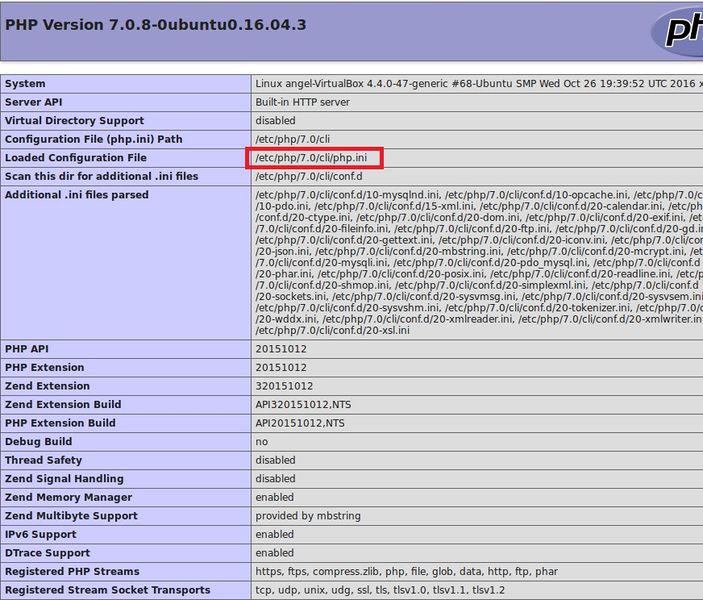Click the System row label
703x600 pixels.
25,84
